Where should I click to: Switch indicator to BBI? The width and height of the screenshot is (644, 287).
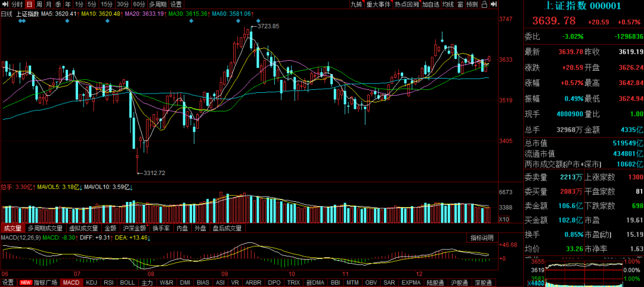pyautogui.click(x=336, y=282)
